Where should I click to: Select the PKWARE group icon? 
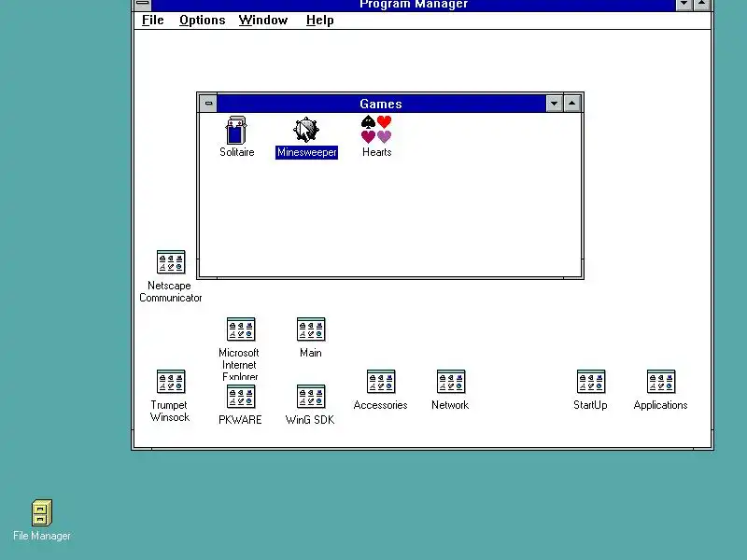241,396
